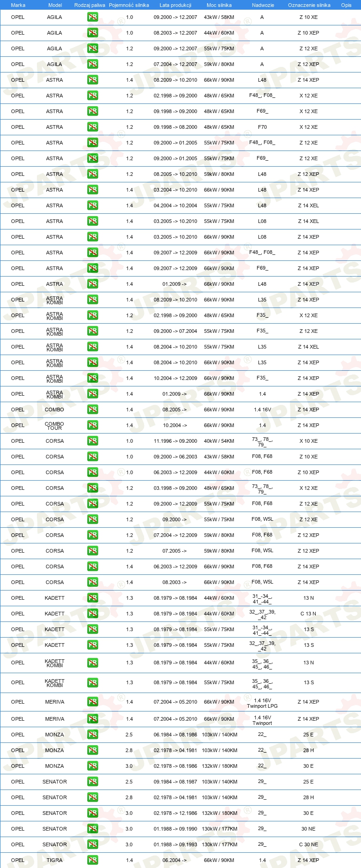The height and width of the screenshot is (868, 361).
Task: Open fuel icon in ASTRA KOMBI X 12 XE row
Action: (92, 315)
